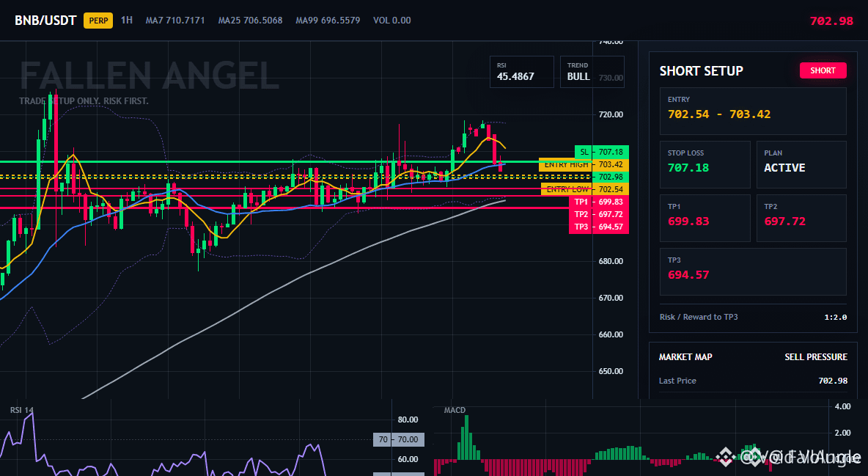
Task: Click the TREND BULL info box
Action: point(592,71)
